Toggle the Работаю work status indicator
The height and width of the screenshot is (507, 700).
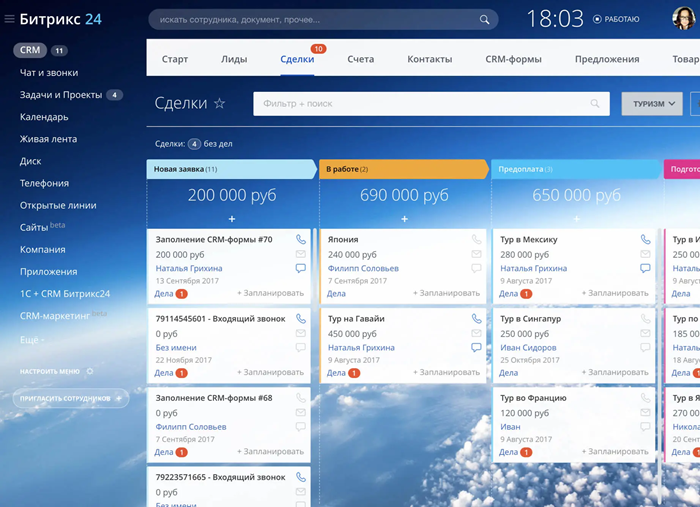pos(616,19)
